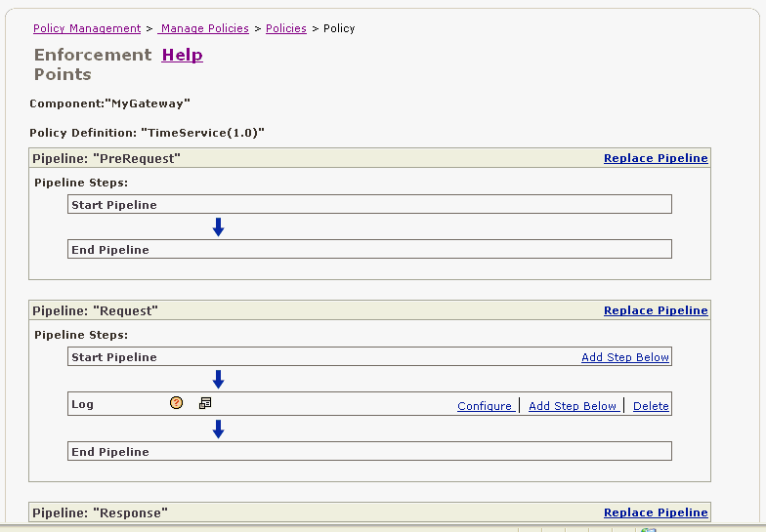The width and height of the screenshot is (766, 532).
Task: Click the Log step properties icon
Action: pos(205,403)
